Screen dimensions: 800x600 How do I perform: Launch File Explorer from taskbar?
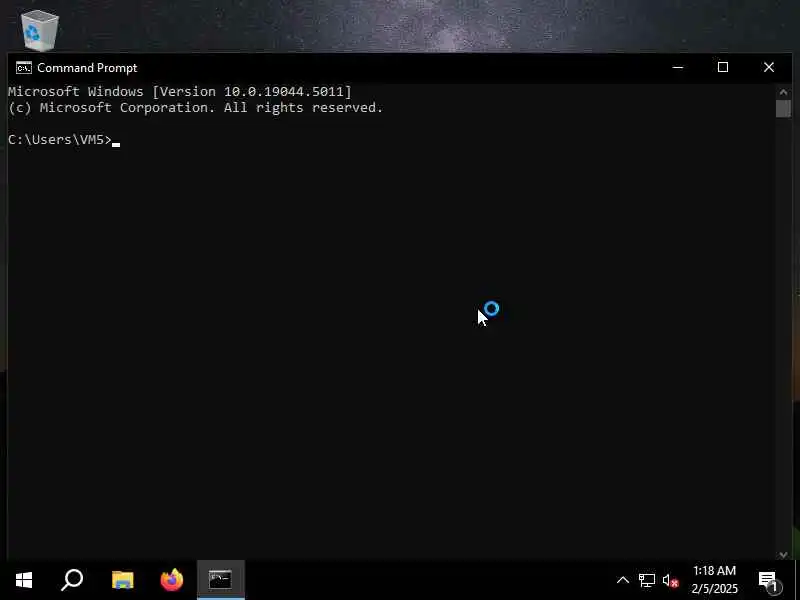coord(122,580)
